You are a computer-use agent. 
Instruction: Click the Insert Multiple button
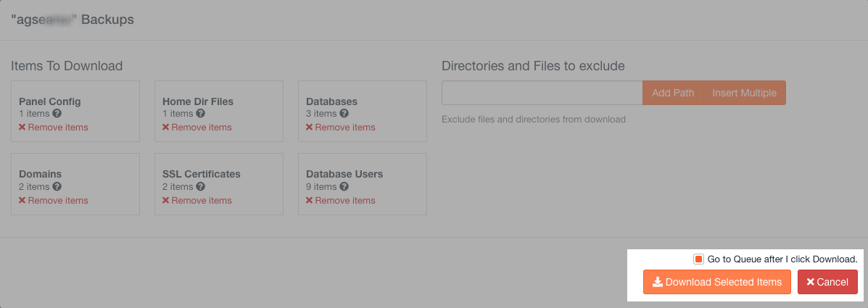click(744, 93)
